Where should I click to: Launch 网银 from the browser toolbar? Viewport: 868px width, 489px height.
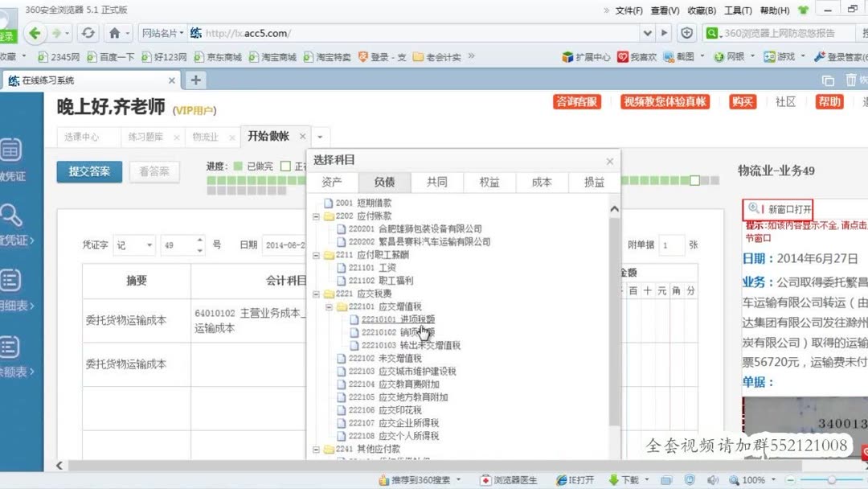(732, 56)
